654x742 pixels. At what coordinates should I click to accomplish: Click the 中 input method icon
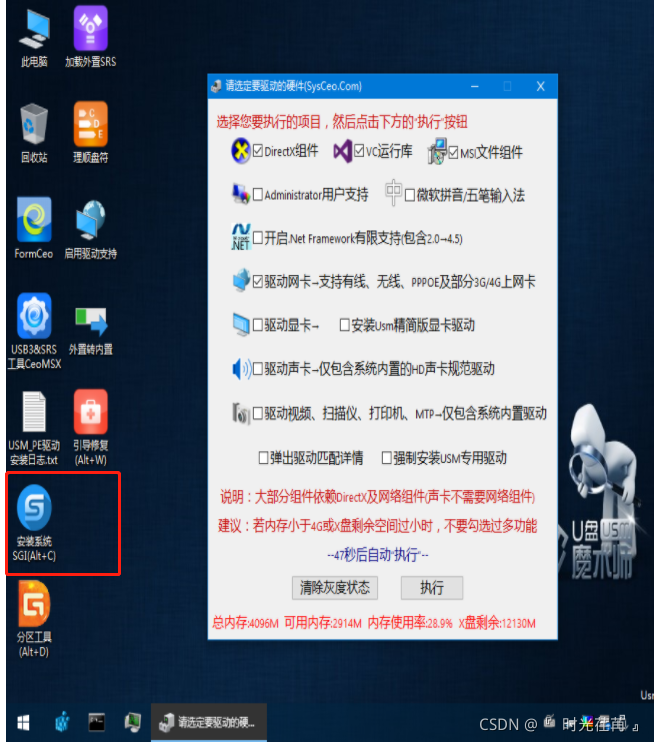tap(393, 193)
